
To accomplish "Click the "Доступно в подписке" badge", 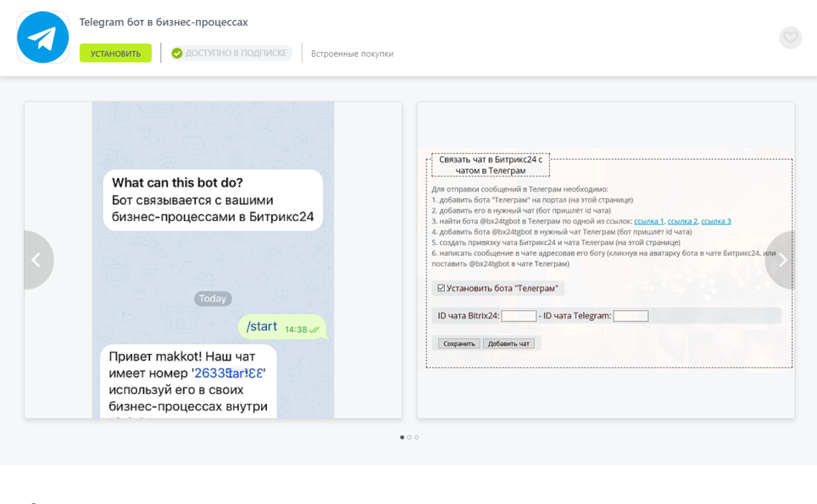I will (231, 54).
